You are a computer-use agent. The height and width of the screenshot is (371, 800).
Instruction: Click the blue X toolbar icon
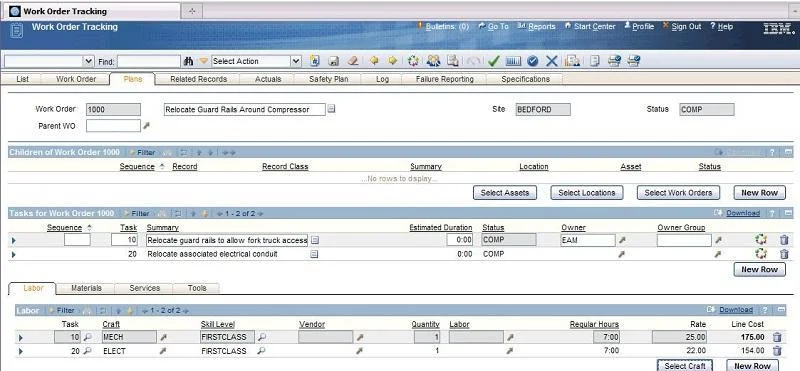552,61
